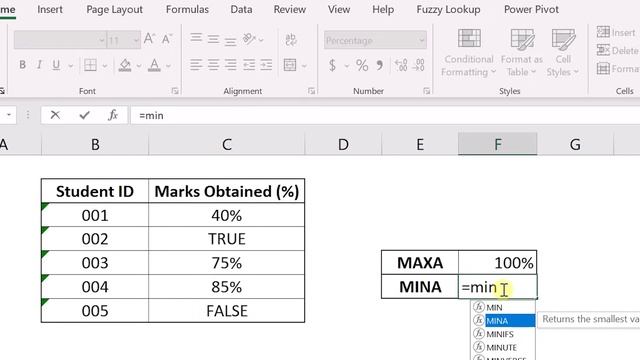Image resolution: width=640 pixels, height=360 pixels.
Task: Switch to the Data tab
Action: pyautogui.click(x=241, y=9)
